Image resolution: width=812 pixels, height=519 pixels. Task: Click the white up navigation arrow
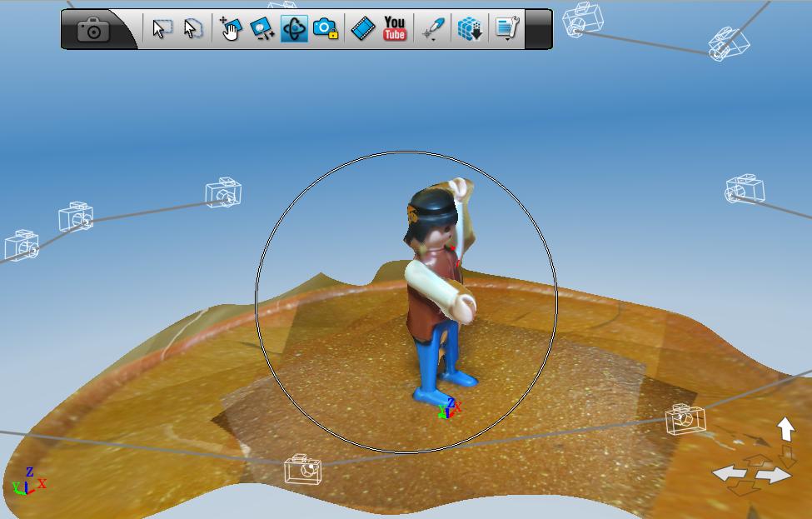786,429
